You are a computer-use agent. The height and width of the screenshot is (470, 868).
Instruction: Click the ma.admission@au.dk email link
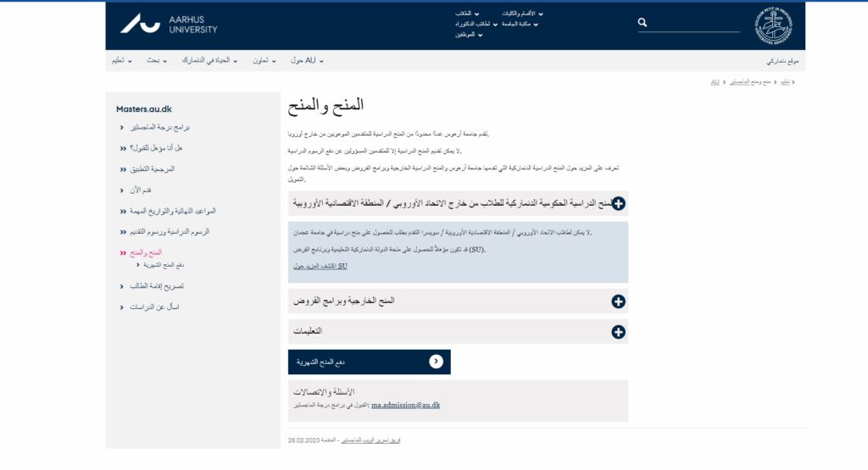[x=405, y=405]
